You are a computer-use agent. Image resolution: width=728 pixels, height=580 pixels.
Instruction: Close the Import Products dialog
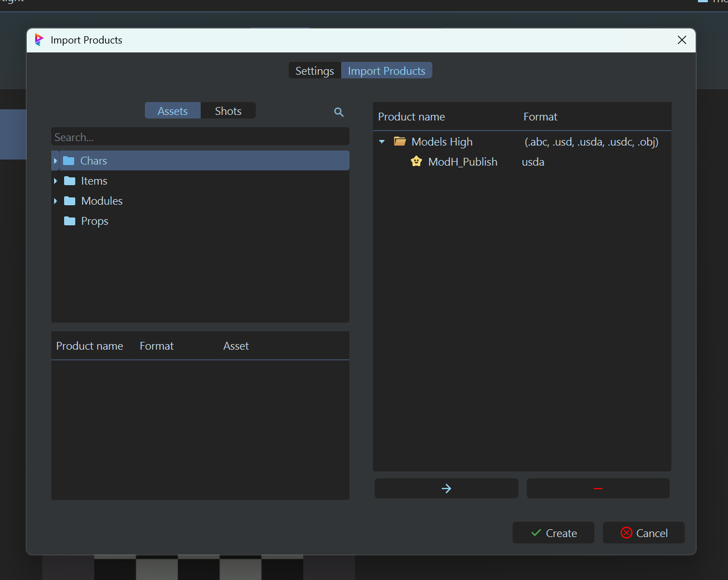click(682, 40)
